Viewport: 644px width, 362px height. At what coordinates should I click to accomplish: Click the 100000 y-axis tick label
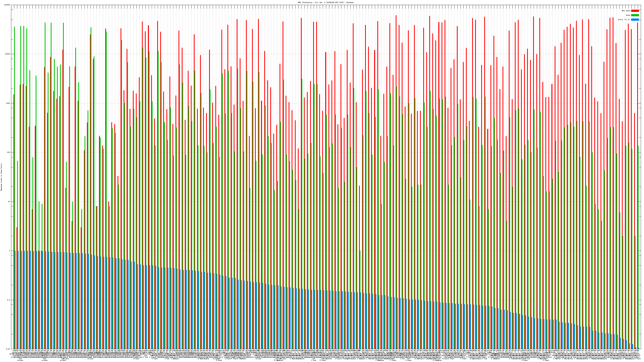pyautogui.click(x=7, y=5)
